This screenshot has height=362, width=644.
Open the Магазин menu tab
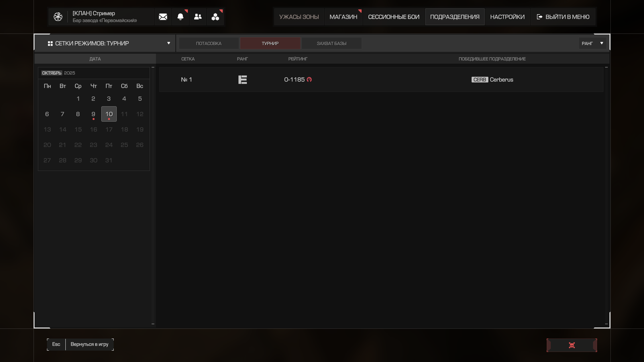coord(343,17)
